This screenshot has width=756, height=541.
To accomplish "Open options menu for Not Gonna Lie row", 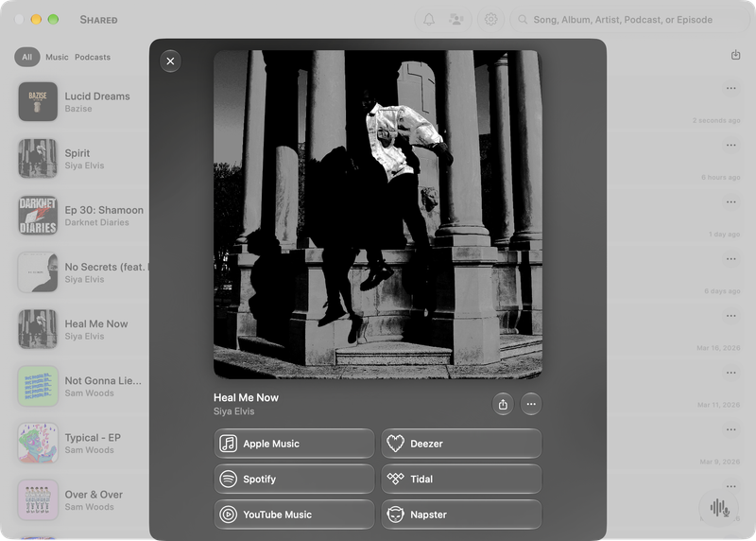I will (730, 373).
